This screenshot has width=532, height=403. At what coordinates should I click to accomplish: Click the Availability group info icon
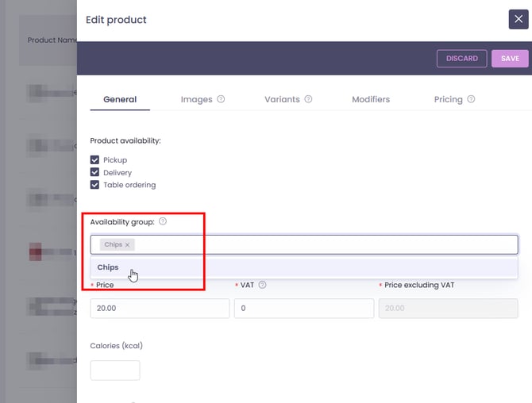(163, 222)
